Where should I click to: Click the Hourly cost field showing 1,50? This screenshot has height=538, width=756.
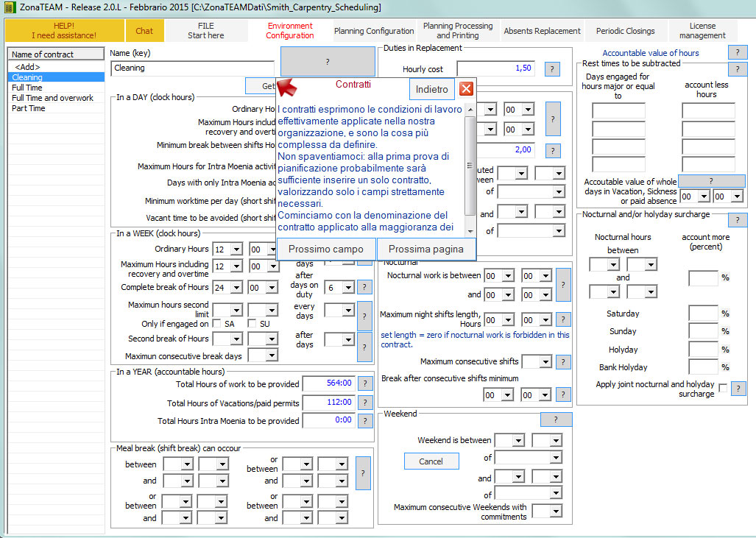point(495,68)
